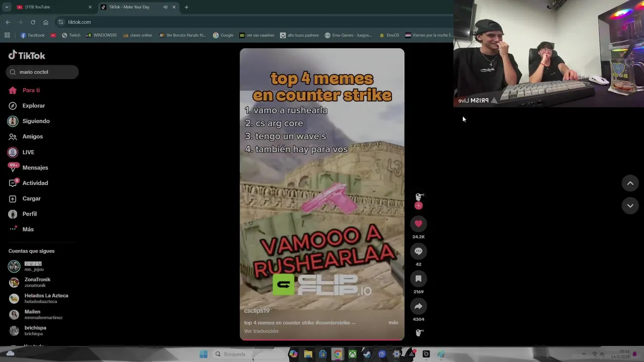This screenshot has height=362, width=644.
Task: Open alto buzo padreee bookmark
Action: point(299,35)
